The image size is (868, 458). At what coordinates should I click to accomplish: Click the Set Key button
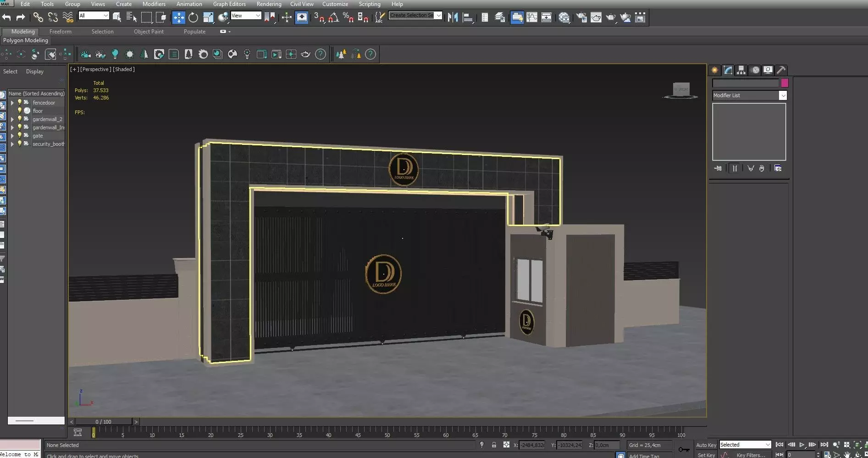coord(706,455)
